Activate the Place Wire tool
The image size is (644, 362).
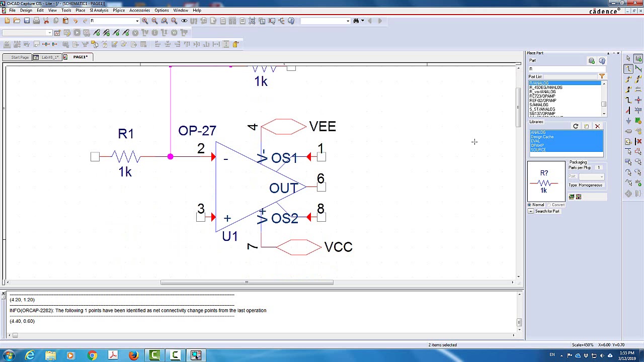pos(628,69)
